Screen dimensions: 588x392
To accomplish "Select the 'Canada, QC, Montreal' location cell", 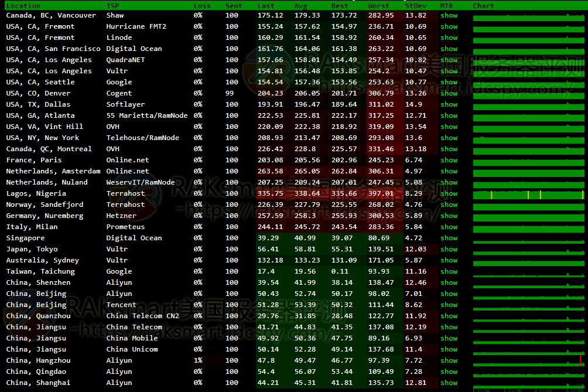I will click(x=49, y=149).
